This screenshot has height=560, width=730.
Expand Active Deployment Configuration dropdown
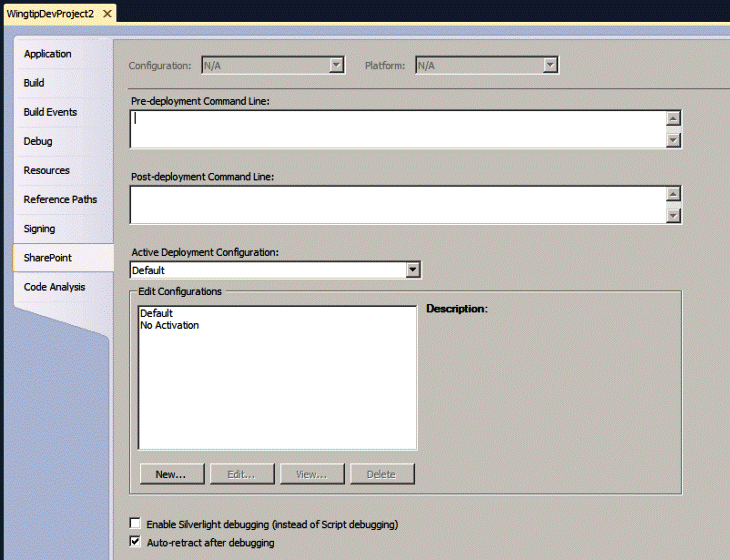click(x=412, y=270)
